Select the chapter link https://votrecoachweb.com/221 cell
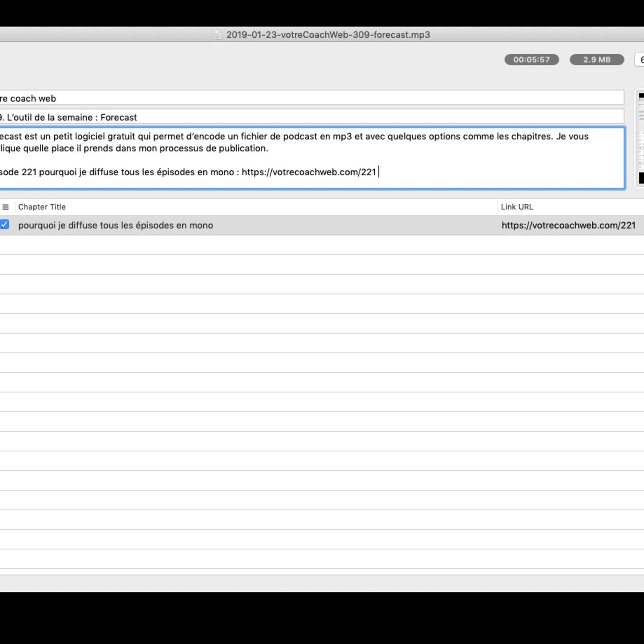The width and height of the screenshot is (644, 644). [568, 225]
